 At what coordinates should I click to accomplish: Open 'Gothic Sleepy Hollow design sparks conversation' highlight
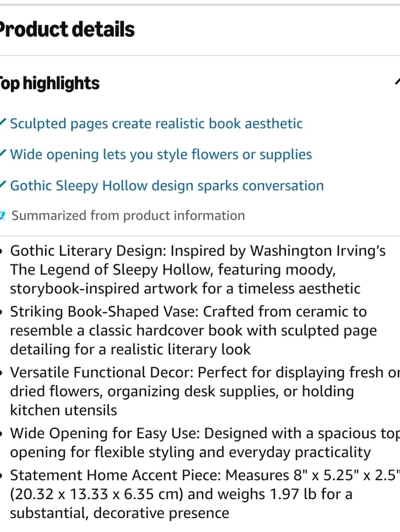tap(167, 186)
